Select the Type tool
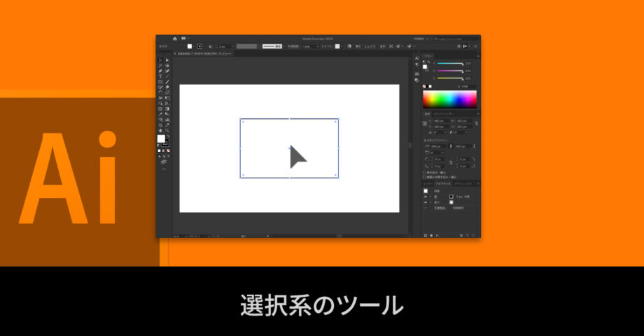The image size is (644, 336). 160,76
